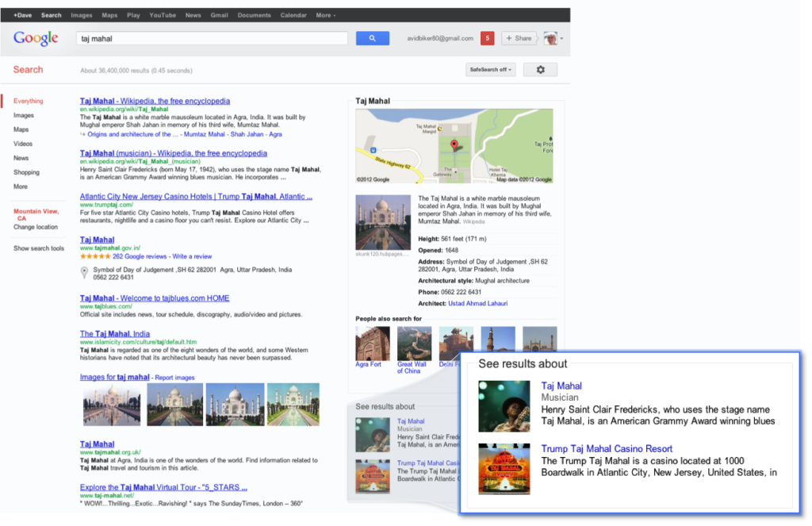The height and width of the screenshot is (526, 812).
Task: Open Gmail in the top bar
Action: 219,15
